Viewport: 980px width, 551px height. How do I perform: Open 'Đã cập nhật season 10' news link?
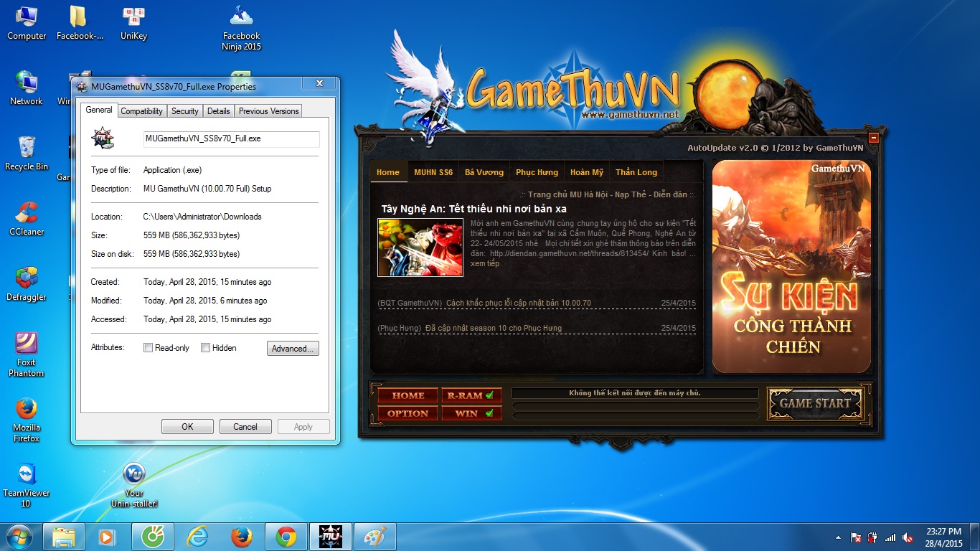pos(494,328)
